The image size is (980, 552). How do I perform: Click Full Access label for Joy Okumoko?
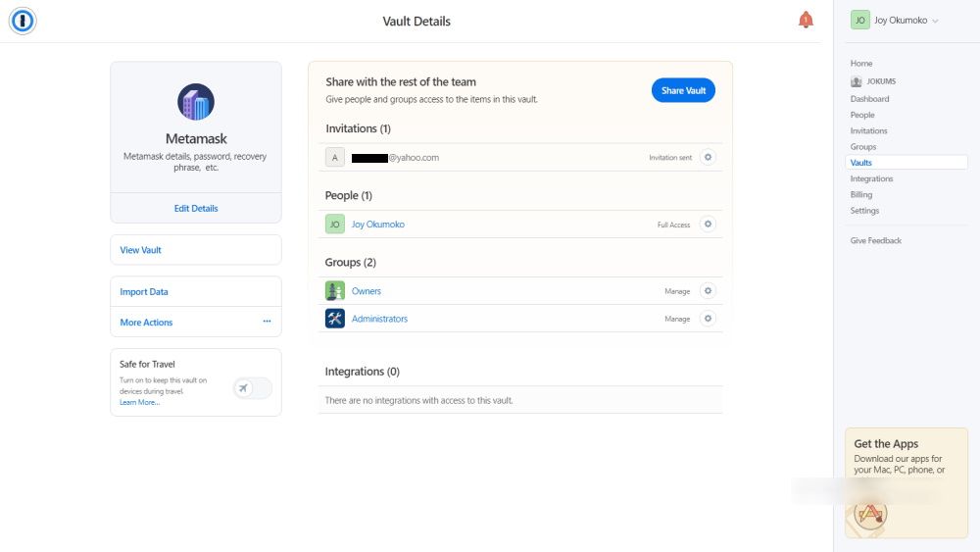pyautogui.click(x=674, y=225)
